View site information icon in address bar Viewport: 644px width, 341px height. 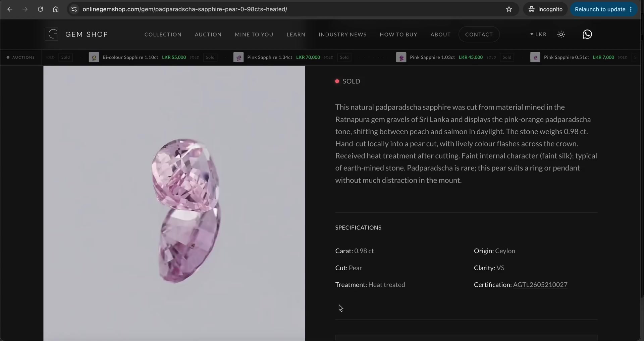pyautogui.click(x=74, y=9)
